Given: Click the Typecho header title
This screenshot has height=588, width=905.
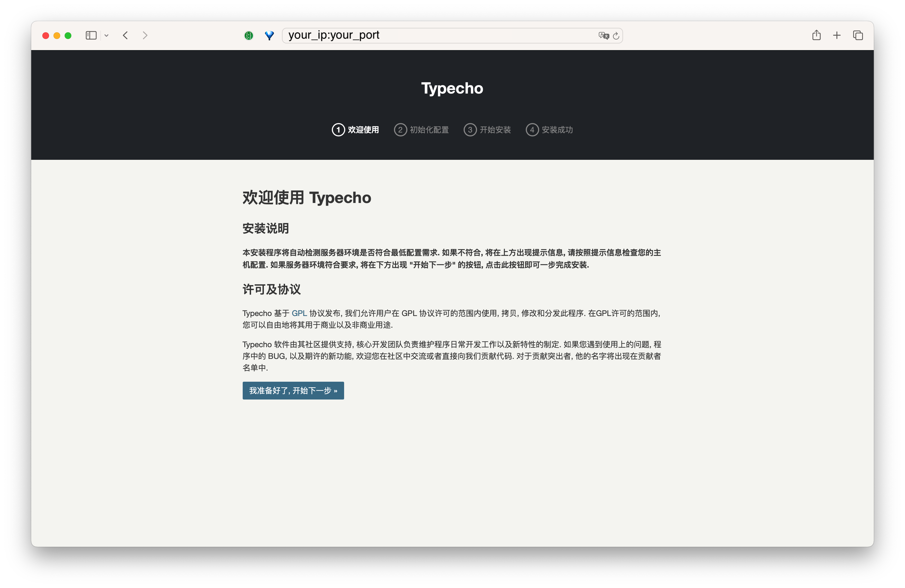Looking at the screenshot, I should click(x=452, y=88).
